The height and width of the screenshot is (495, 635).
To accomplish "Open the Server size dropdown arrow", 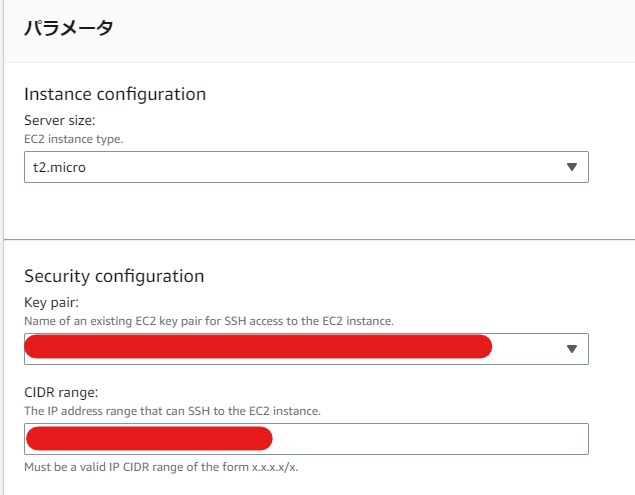I will (x=571, y=167).
